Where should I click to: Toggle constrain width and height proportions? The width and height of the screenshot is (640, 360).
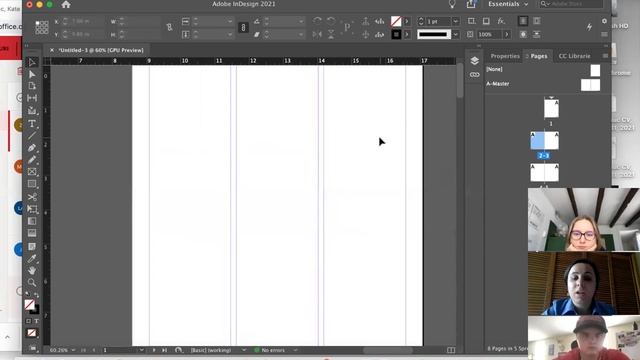click(x=169, y=27)
